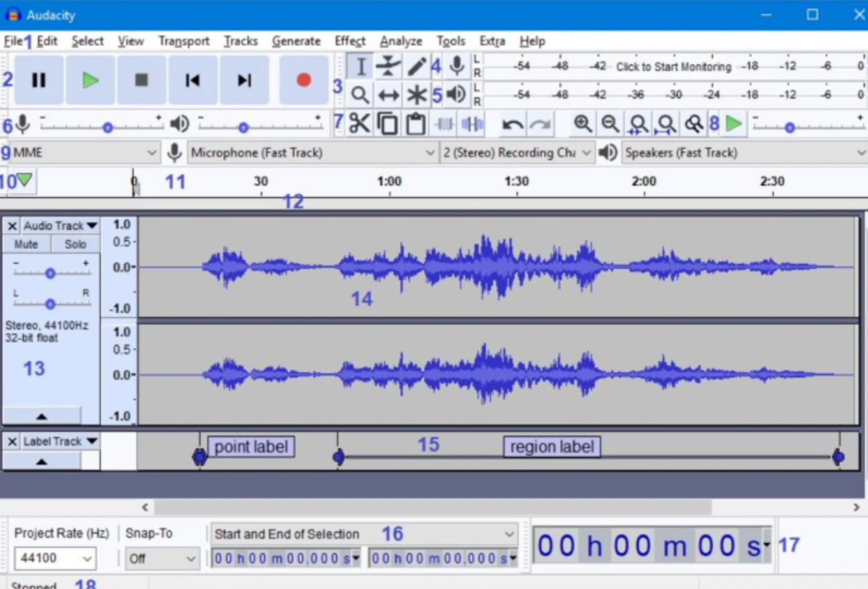Open the Snap-To Off dropdown
The width and height of the screenshot is (868, 589).
tap(161, 558)
